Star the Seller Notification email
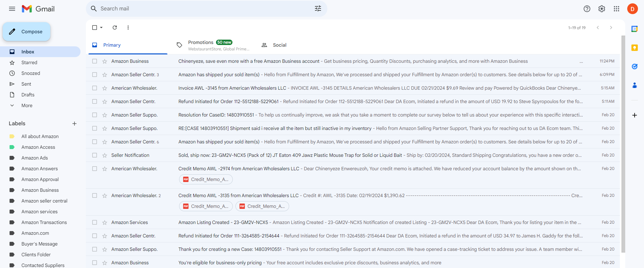The image size is (644, 268). tap(105, 155)
